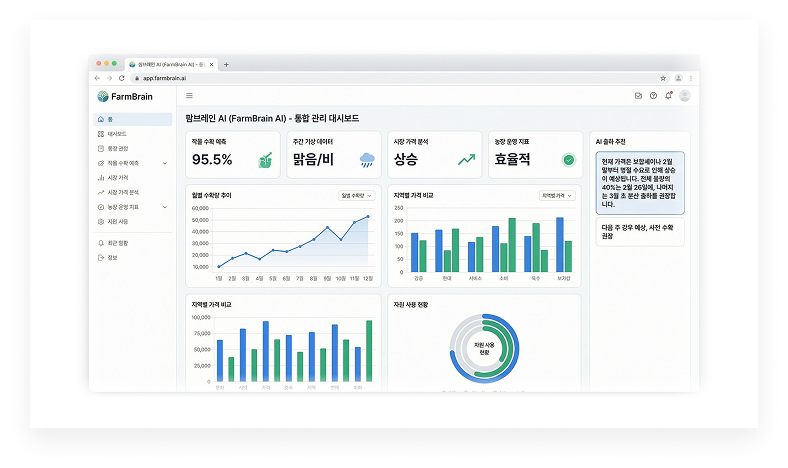Open the help question-mark icon

pyautogui.click(x=653, y=96)
